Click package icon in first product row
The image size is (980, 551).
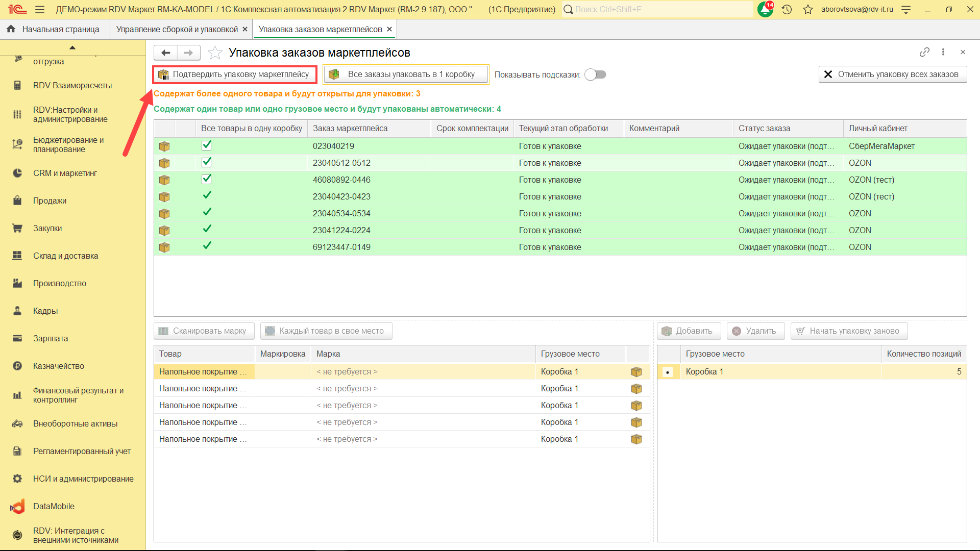pos(636,372)
